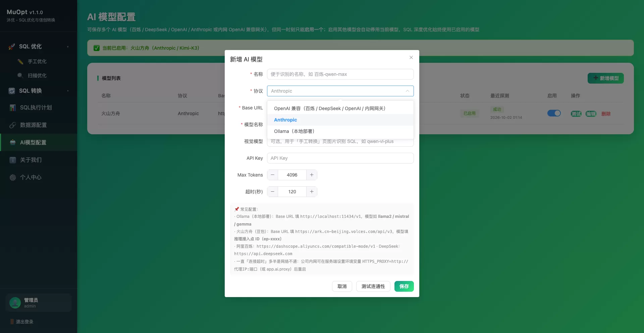Click 删除 for the 火山方舟 row

click(606, 114)
